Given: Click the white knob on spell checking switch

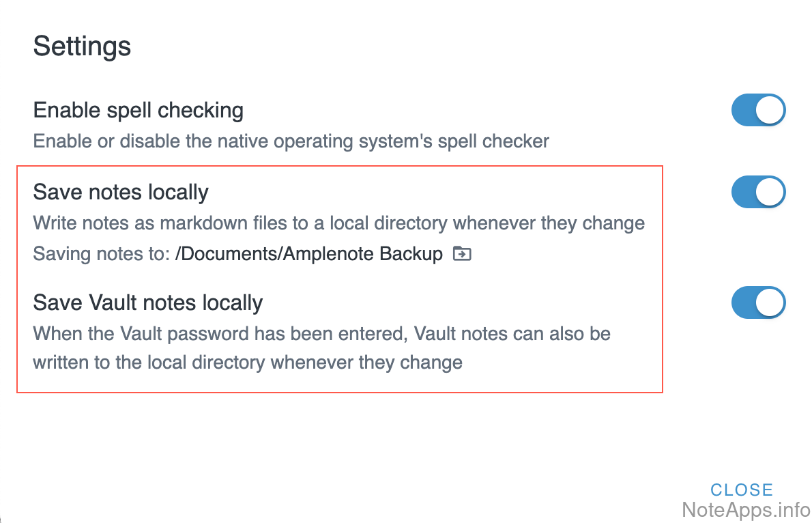Looking at the screenshot, I should (x=770, y=111).
